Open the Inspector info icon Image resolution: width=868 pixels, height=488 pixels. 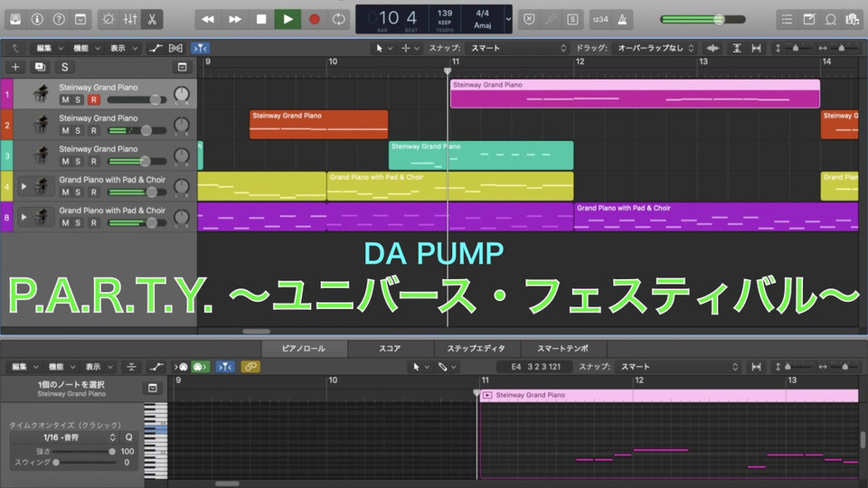[x=37, y=19]
